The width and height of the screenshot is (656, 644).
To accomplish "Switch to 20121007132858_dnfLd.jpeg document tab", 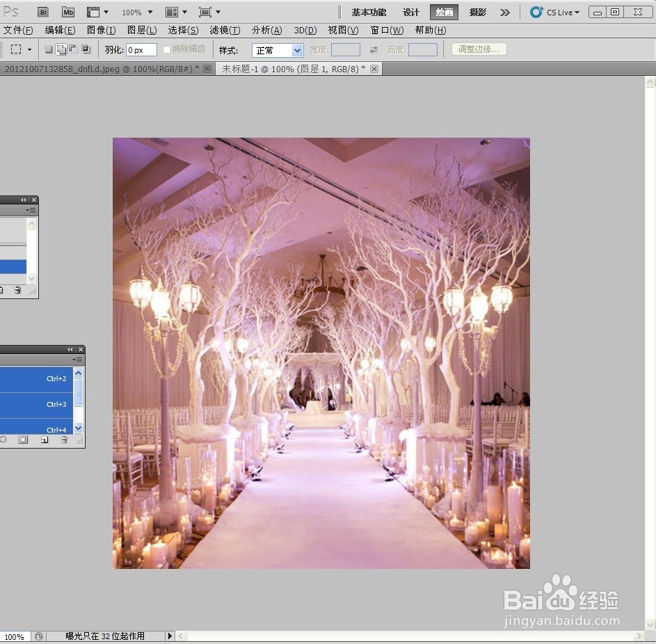I will pyautogui.click(x=102, y=69).
